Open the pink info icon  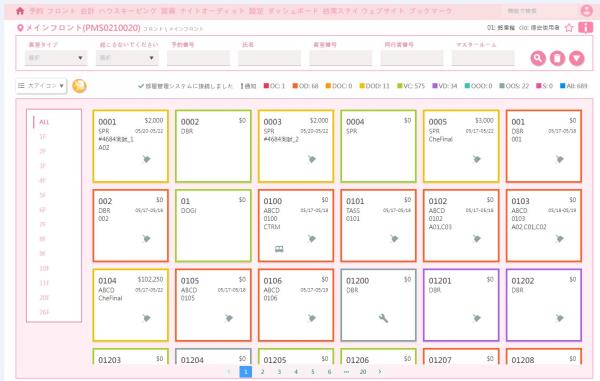(x=585, y=28)
